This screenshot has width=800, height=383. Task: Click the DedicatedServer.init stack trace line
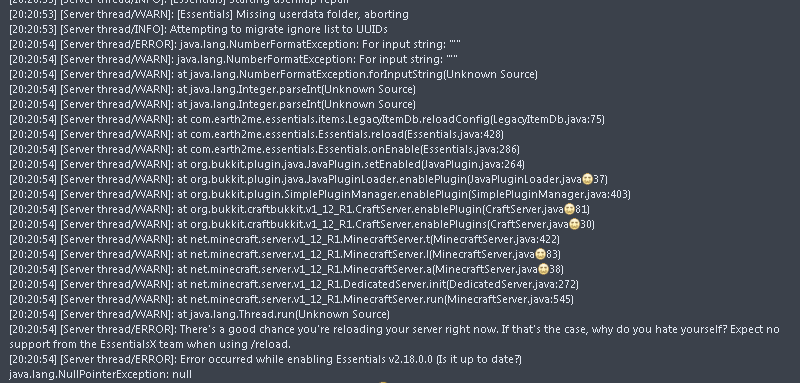[294, 284]
